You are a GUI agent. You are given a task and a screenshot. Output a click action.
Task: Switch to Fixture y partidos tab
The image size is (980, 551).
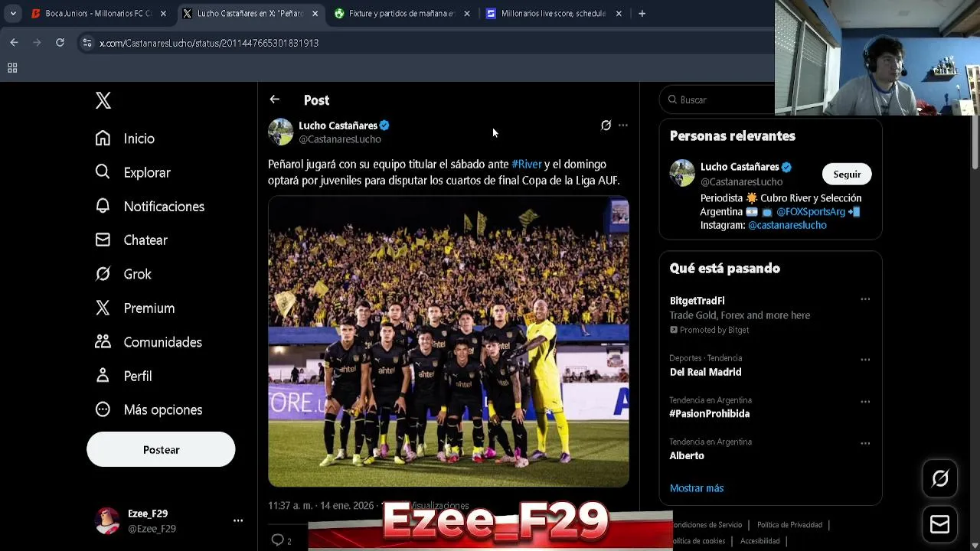(x=401, y=13)
